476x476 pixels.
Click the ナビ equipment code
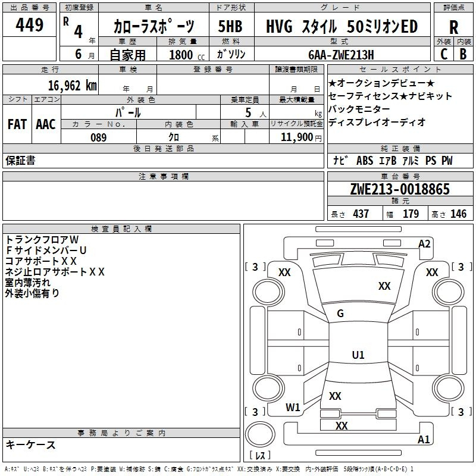point(340,160)
